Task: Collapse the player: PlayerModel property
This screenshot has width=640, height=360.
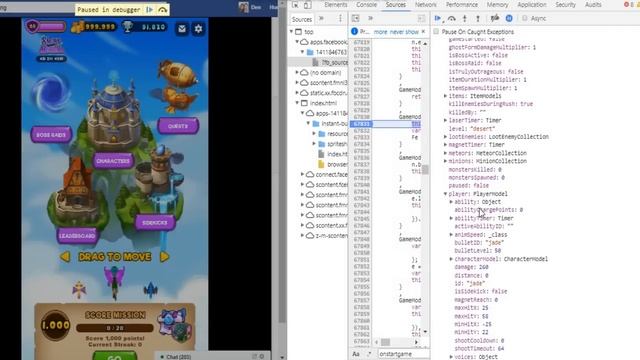Action: coord(445,194)
